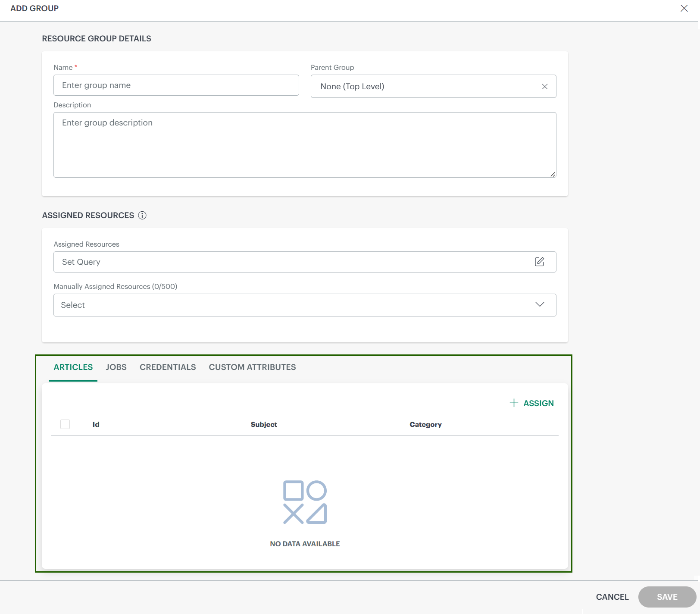Open the Manually Assigned Resources chevron
Image resolution: width=700 pixels, height=614 pixels.
tap(539, 305)
